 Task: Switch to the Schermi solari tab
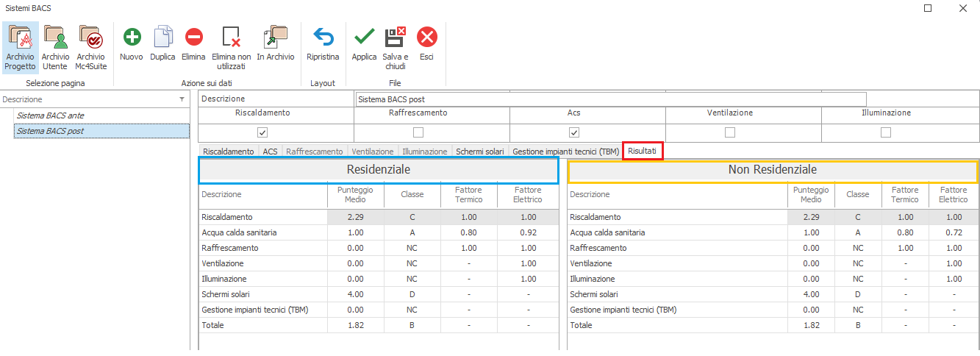(x=479, y=152)
